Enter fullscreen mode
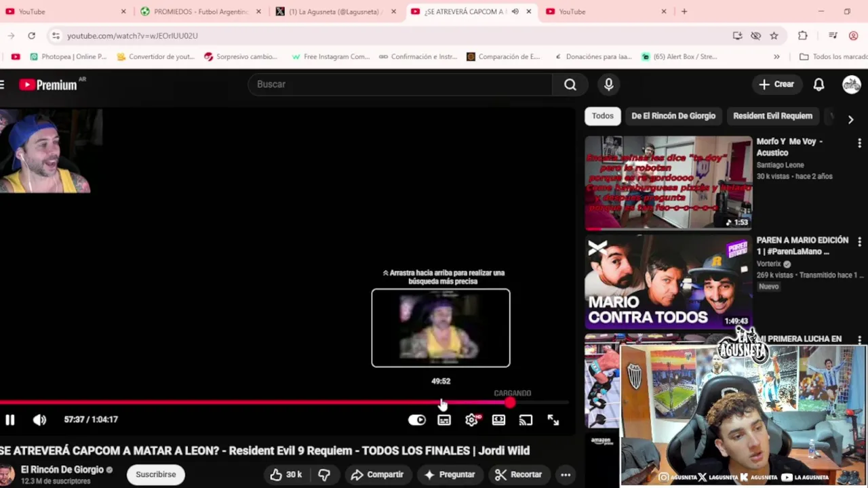868x488 pixels. point(553,420)
